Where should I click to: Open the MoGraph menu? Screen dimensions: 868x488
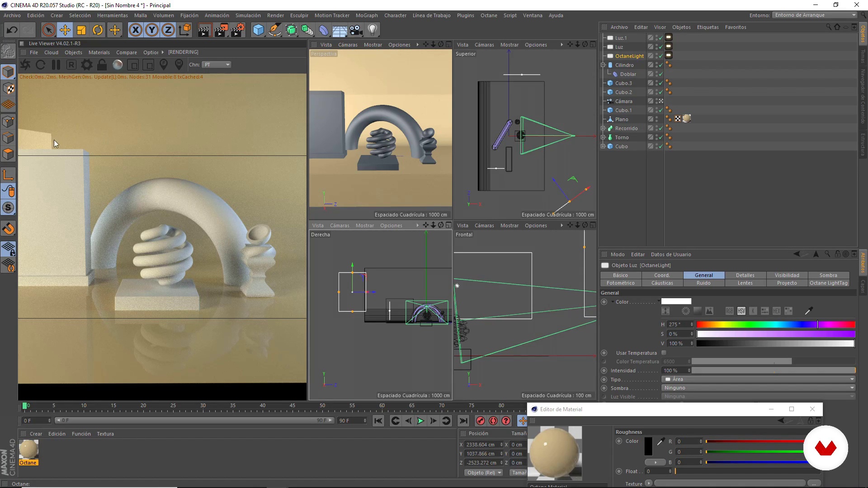367,15
